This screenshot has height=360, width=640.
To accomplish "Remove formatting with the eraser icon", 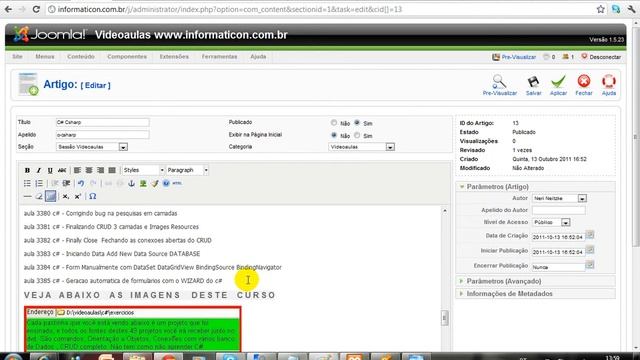I will 39,196.
